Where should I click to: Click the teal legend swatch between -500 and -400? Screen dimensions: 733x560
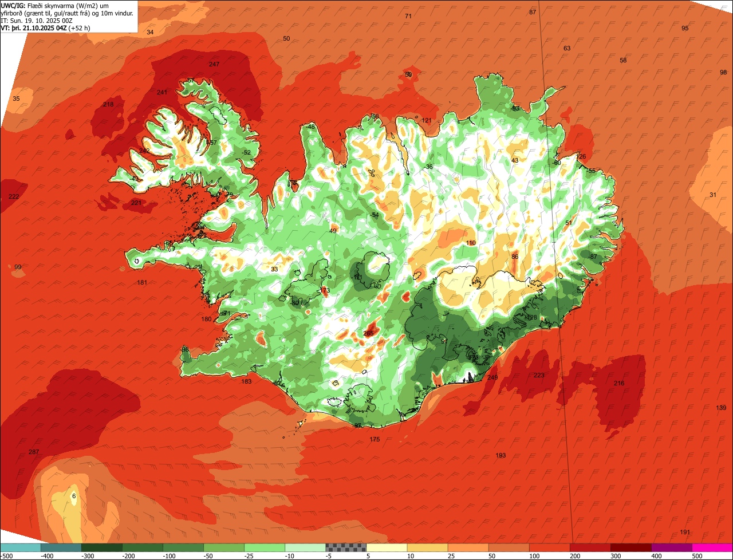coord(21,547)
